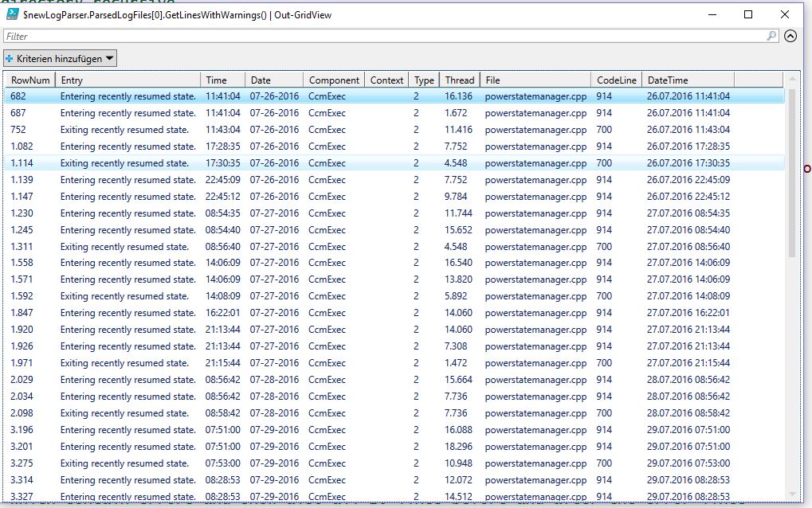This screenshot has width=812, height=508.
Task: Sort by the RowNum column header
Action: pyautogui.click(x=30, y=80)
